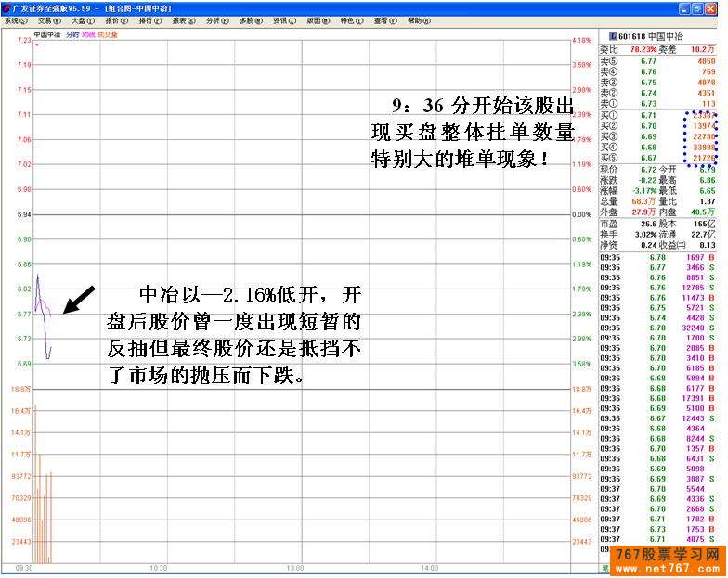This screenshot has width=728, height=578.
Task: Click the 流通 value 22.7亿
Action: (x=704, y=235)
